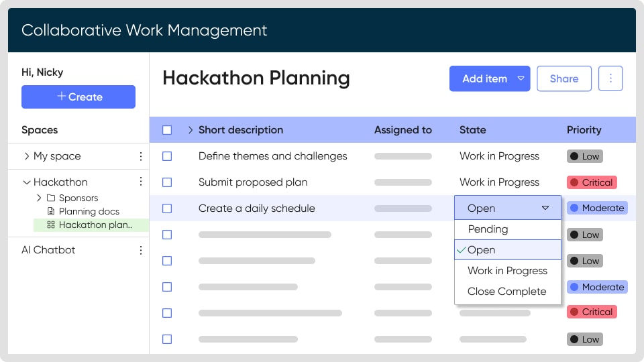This screenshot has height=362, width=644.
Task: Choose Close Complete in State list
Action: tap(506, 292)
